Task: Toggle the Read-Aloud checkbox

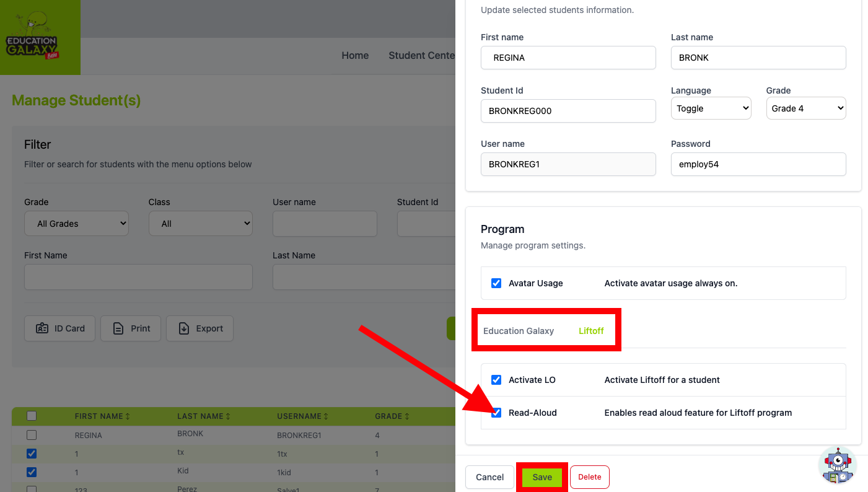Action: [496, 413]
